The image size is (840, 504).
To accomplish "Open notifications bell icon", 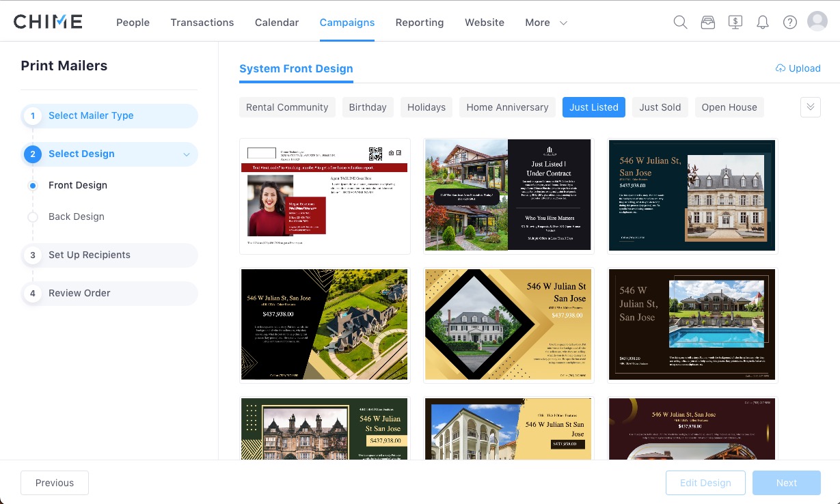I will pos(763,22).
